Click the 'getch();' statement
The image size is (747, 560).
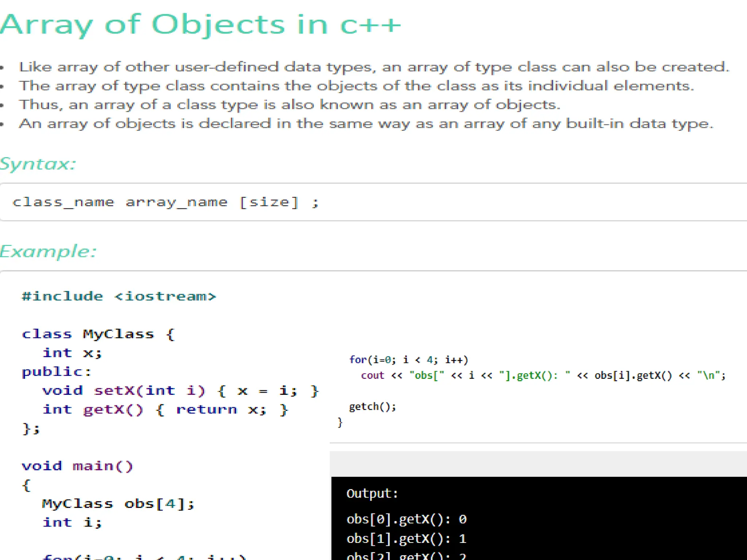pyautogui.click(x=372, y=407)
